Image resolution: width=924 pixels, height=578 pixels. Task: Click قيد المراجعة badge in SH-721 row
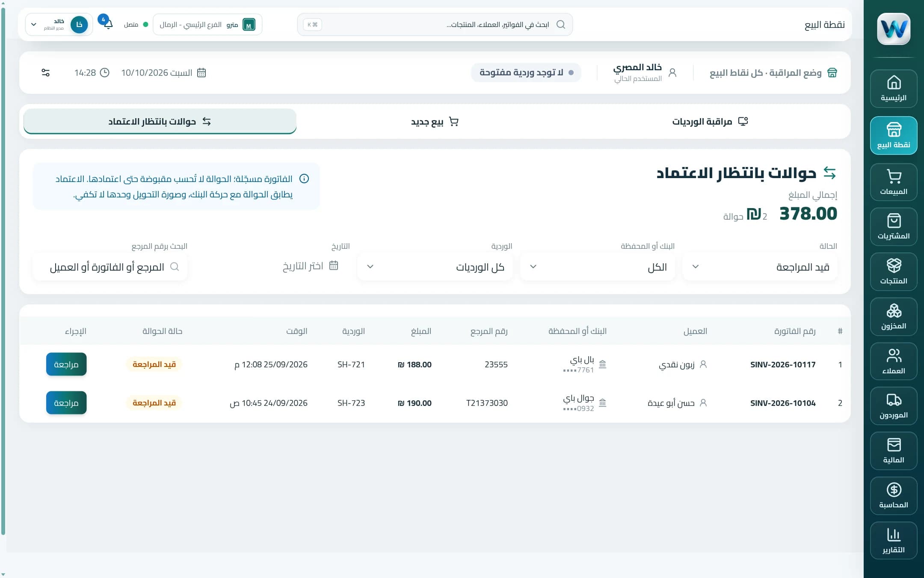click(x=154, y=364)
